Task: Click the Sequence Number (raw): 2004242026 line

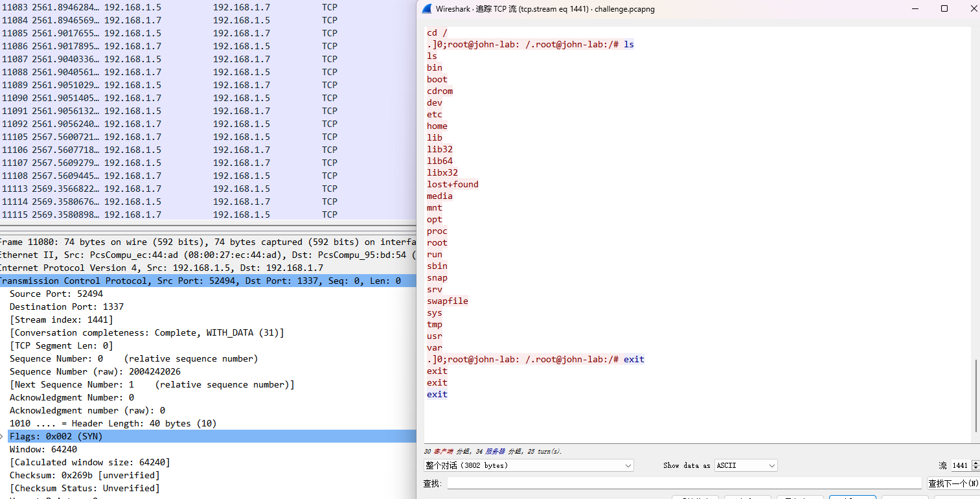Action: click(x=95, y=371)
